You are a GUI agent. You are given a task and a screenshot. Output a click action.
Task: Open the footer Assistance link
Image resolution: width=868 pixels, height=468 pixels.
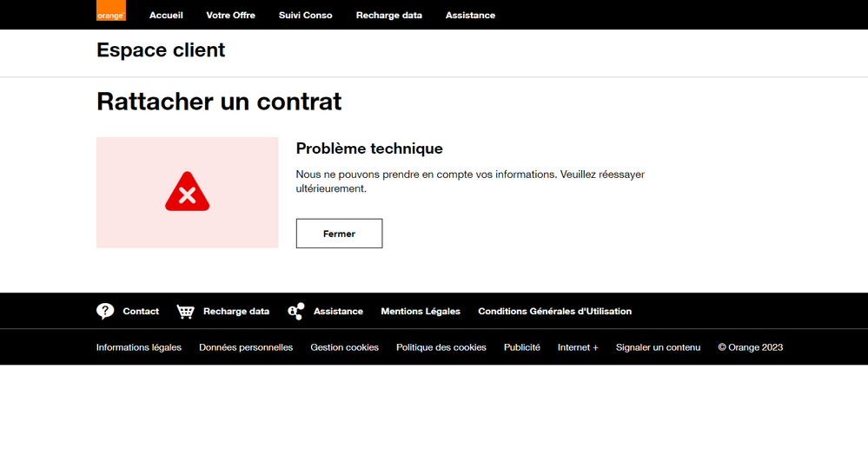(338, 312)
